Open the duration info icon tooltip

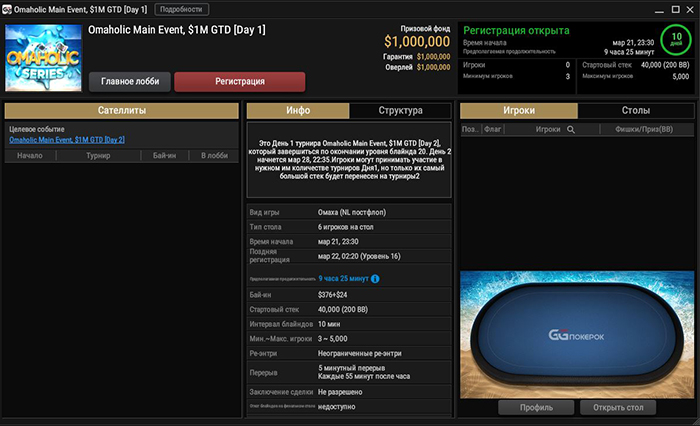tap(375, 279)
